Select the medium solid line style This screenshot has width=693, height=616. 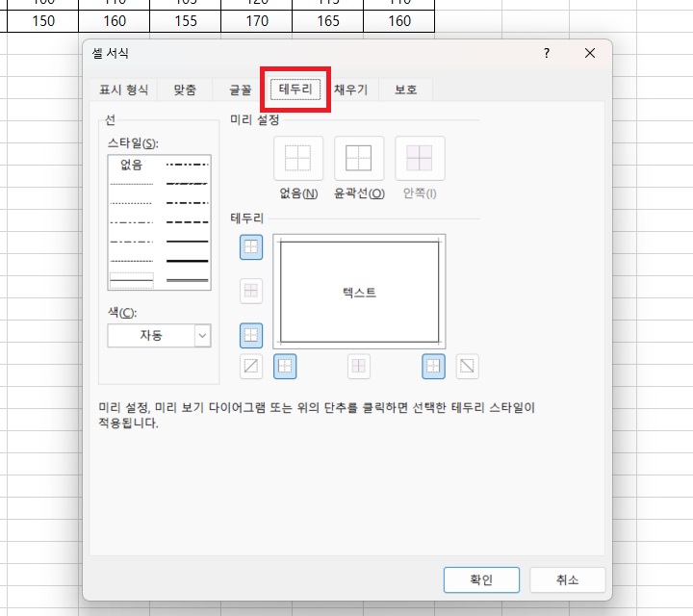[x=188, y=242]
